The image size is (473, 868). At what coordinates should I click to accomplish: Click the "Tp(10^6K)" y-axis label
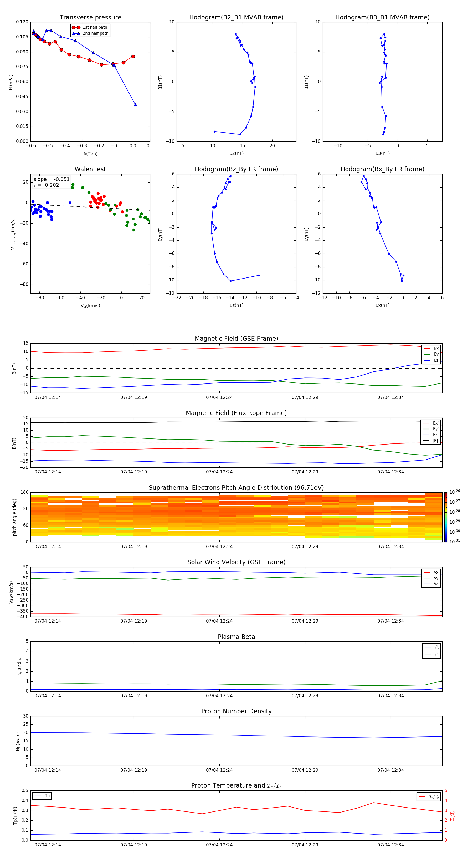pos(15,815)
